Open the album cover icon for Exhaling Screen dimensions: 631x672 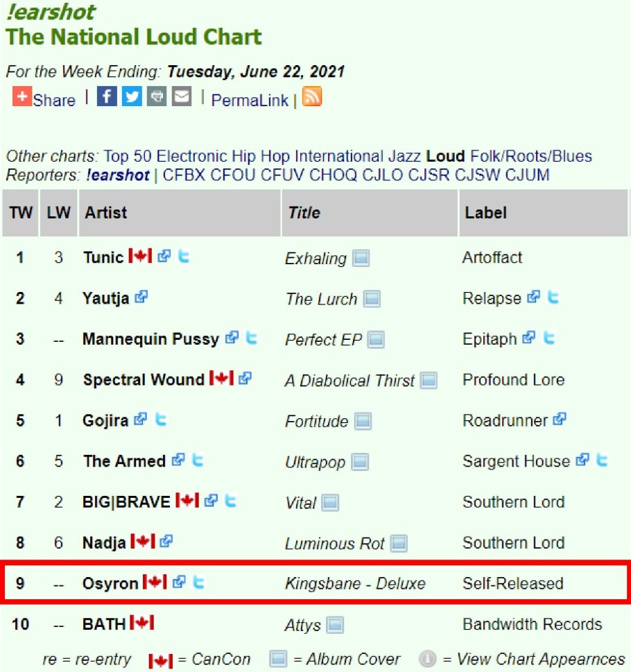[361, 259]
